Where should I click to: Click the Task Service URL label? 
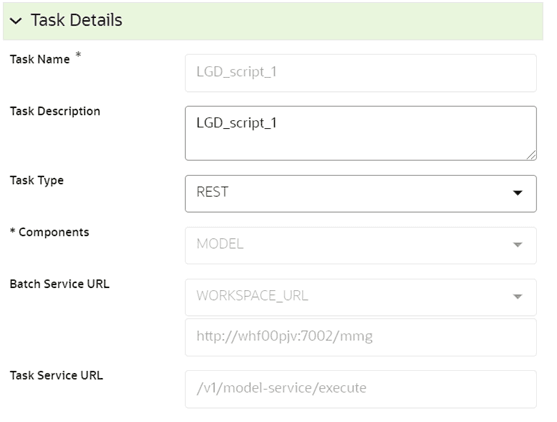pos(56,375)
